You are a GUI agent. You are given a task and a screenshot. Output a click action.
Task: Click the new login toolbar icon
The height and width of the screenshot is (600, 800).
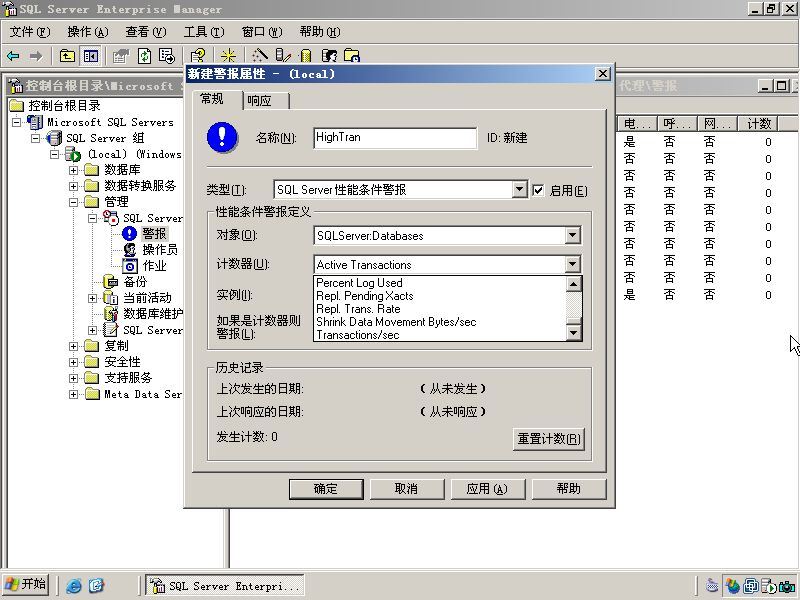[330, 56]
